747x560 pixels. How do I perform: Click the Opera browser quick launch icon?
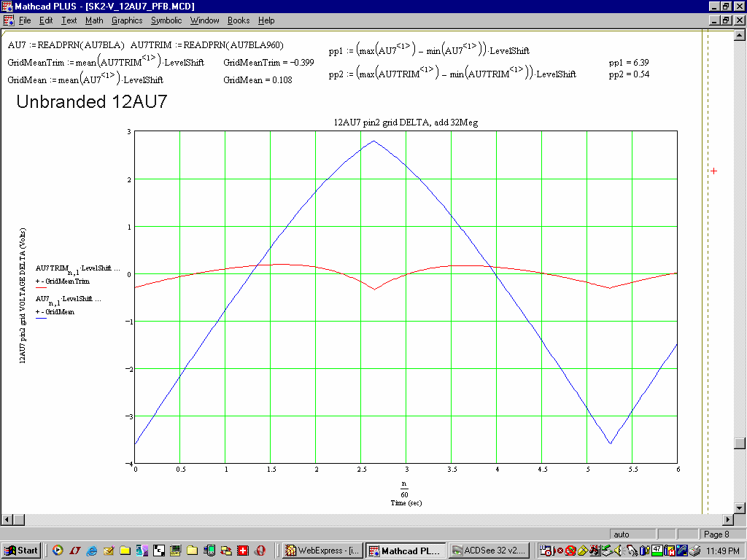pos(260,551)
